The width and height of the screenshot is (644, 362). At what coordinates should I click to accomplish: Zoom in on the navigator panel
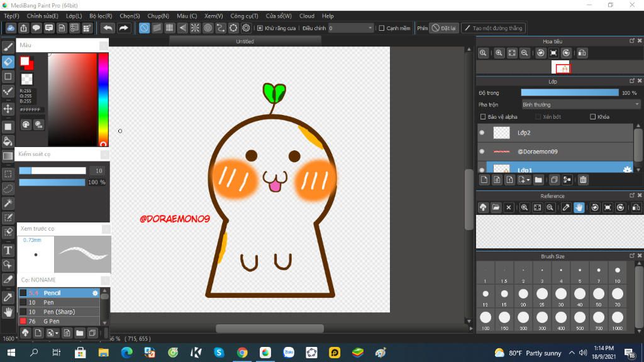(499, 53)
